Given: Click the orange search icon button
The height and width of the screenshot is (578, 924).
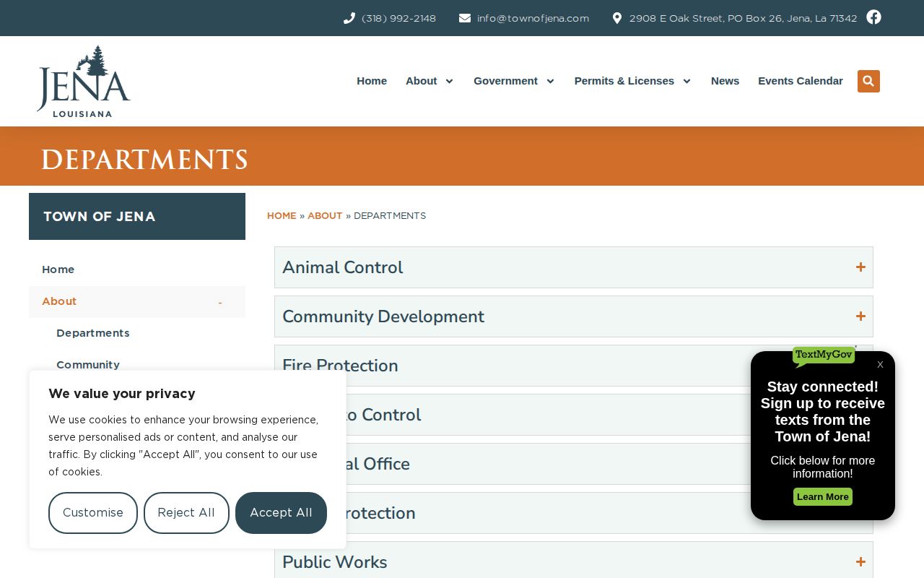Looking at the screenshot, I should (x=868, y=81).
